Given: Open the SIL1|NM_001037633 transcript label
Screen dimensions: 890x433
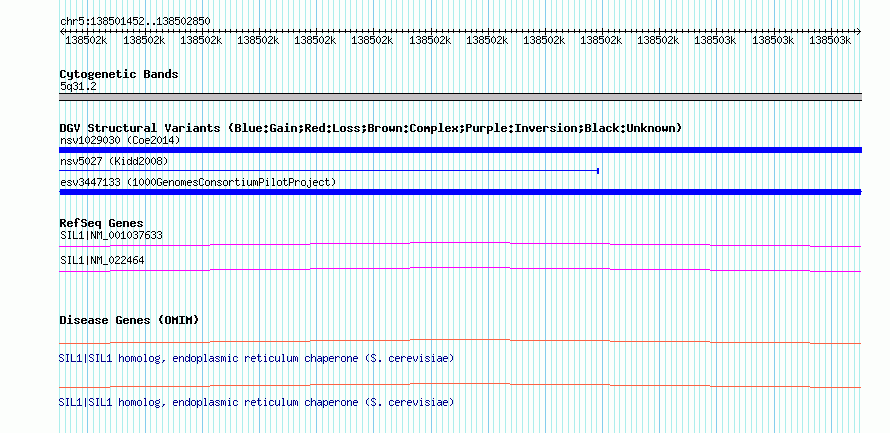Looking at the screenshot, I should 111,235.
